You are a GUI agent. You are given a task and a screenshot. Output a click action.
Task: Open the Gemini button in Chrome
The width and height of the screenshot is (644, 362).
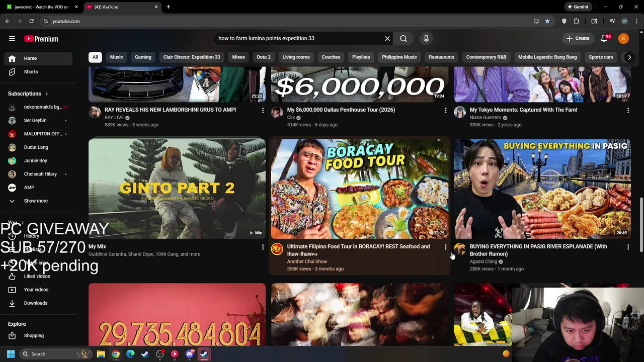click(x=577, y=7)
